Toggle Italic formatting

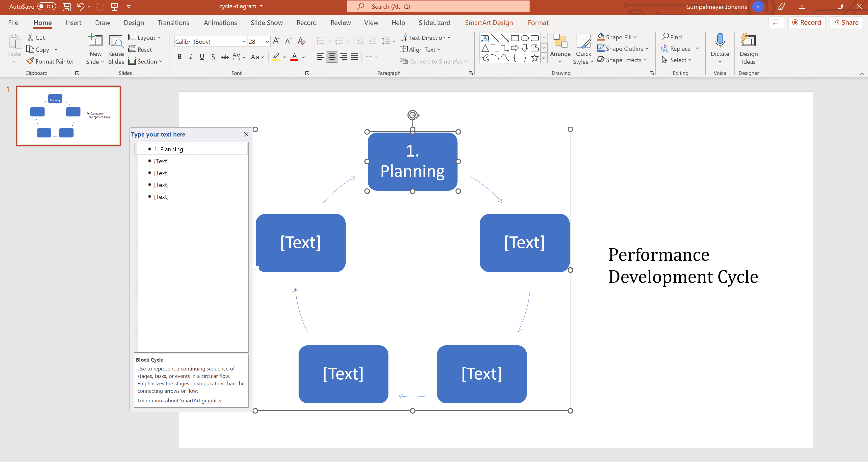(x=191, y=57)
